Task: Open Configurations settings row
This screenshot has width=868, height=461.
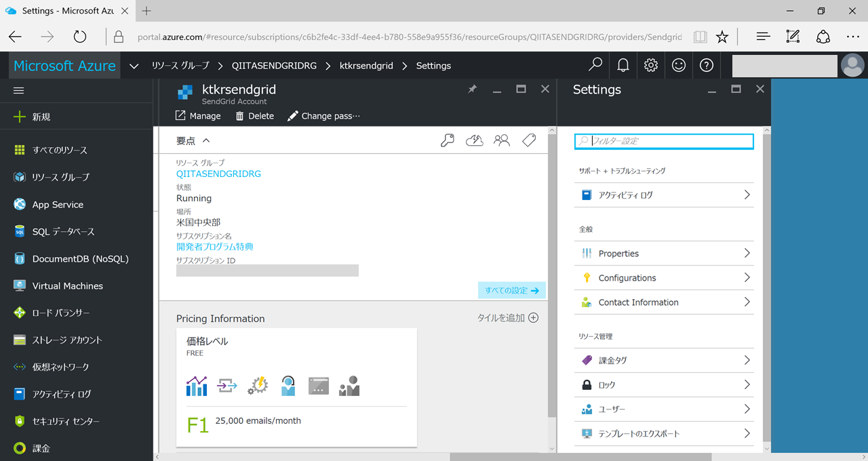Action: pyautogui.click(x=664, y=278)
